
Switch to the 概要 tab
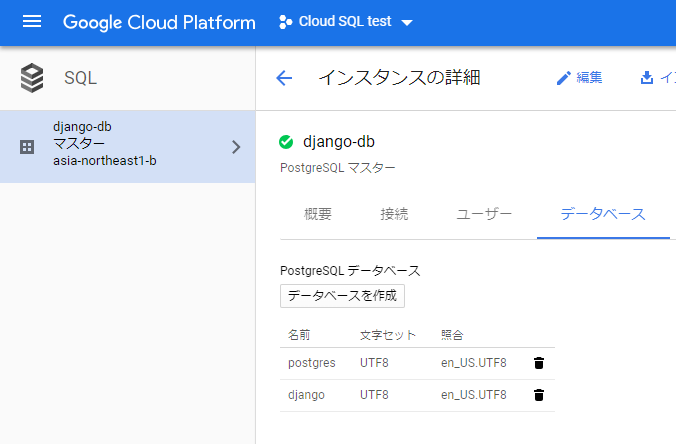(x=317, y=214)
